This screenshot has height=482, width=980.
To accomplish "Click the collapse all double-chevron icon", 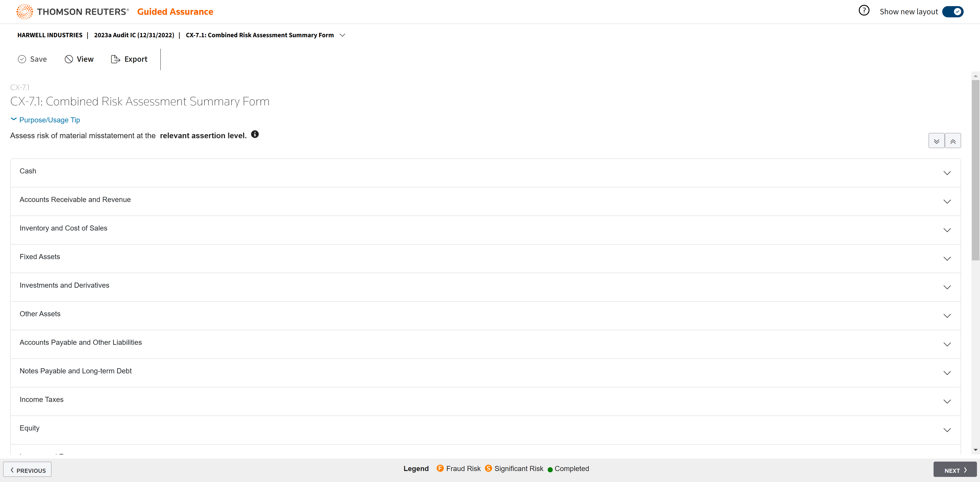I will click(x=953, y=141).
